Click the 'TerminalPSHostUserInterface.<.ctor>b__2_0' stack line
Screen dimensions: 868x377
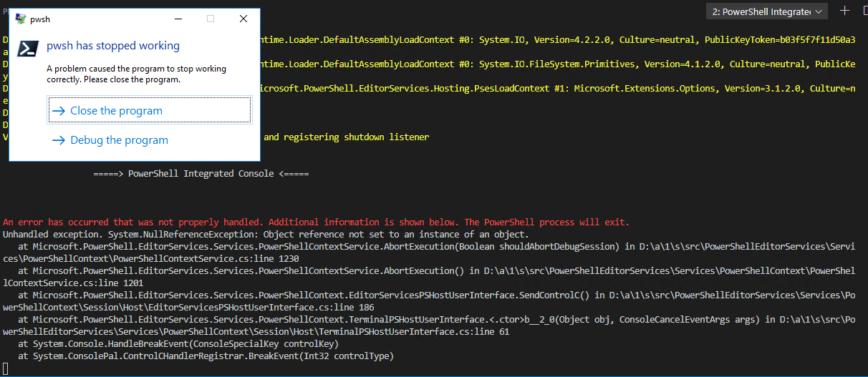coord(436,320)
